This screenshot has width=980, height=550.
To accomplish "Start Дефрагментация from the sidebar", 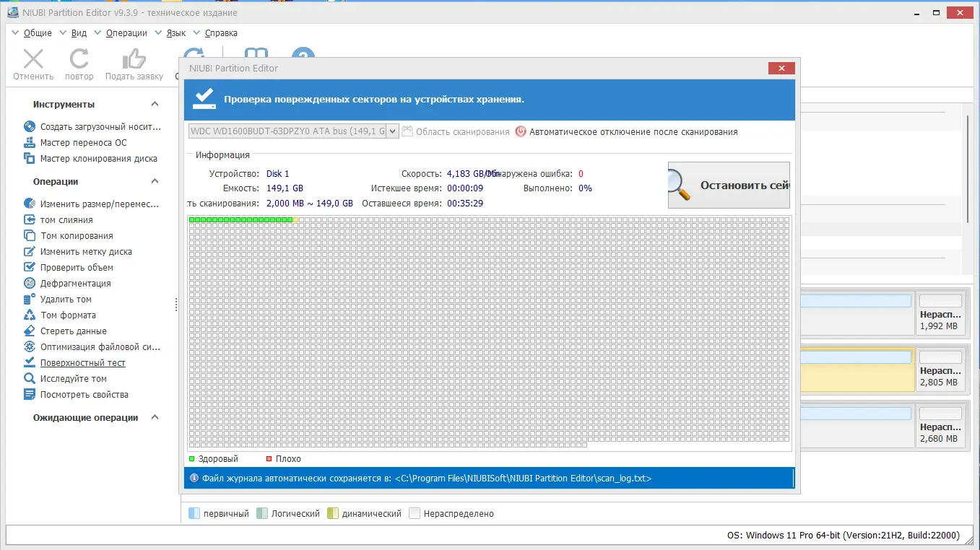I will pyautogui.click(x=67, y=283).
